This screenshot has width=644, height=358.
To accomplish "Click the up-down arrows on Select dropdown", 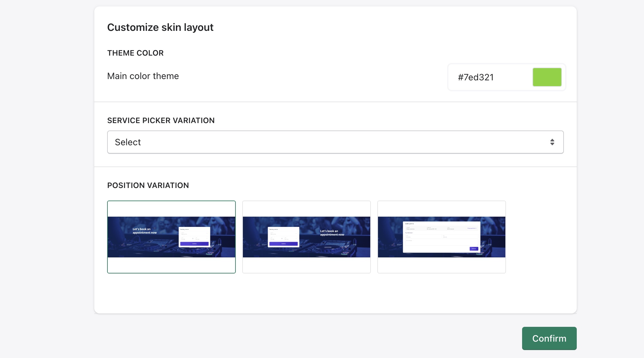I will point(552,142).
